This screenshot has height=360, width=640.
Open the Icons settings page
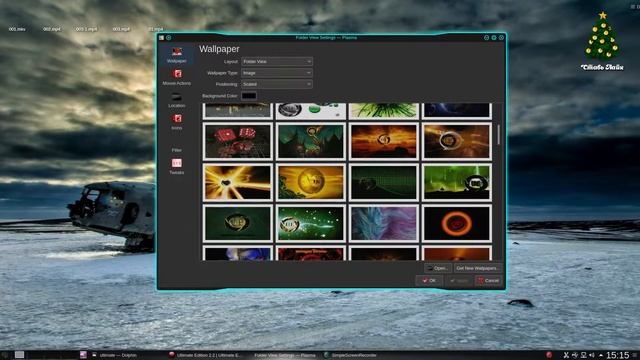click(176, 122)
